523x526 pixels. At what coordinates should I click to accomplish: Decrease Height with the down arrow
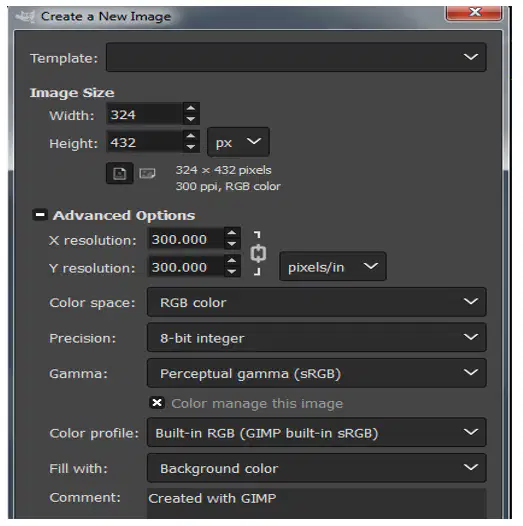[191, 147]
